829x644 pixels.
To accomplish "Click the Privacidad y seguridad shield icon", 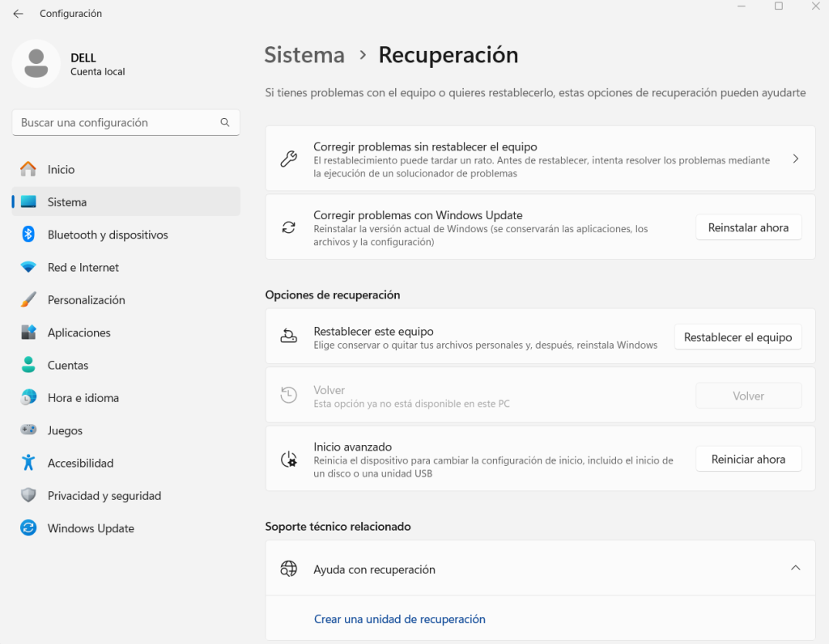I will [x=28, y=495].
